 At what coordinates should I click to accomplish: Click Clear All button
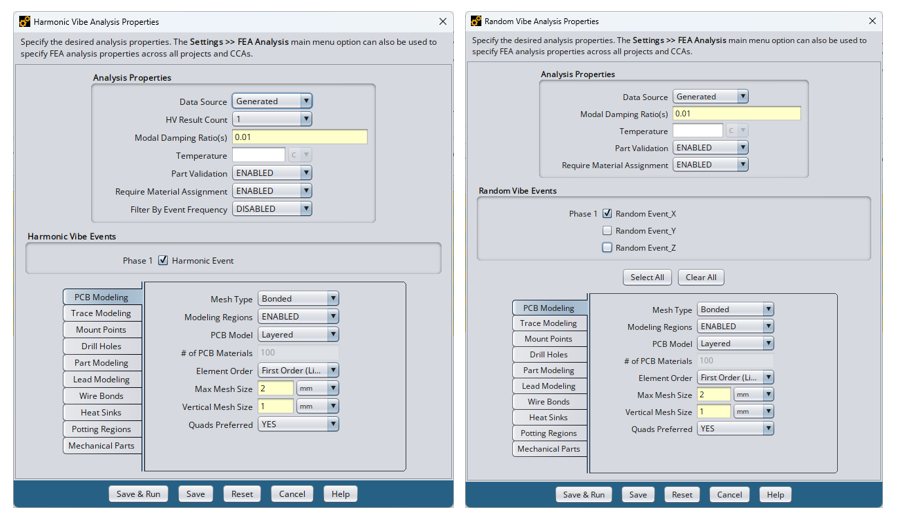click(x=700, y=278)
